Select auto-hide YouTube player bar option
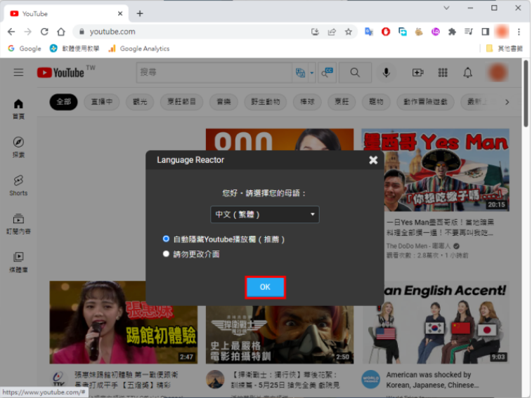This screenshot has width=532, height=398. coord(166,239)
